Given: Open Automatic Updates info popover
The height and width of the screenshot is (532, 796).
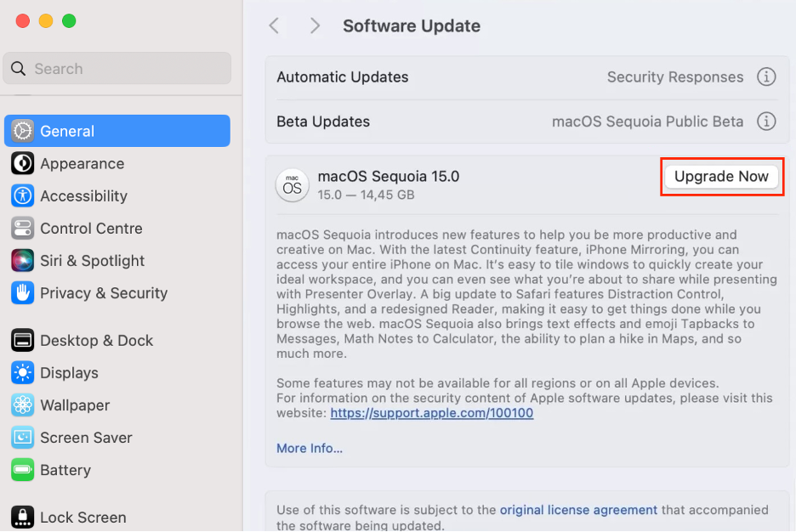Looking at the screenshot, I should click(x=766, y=76).
